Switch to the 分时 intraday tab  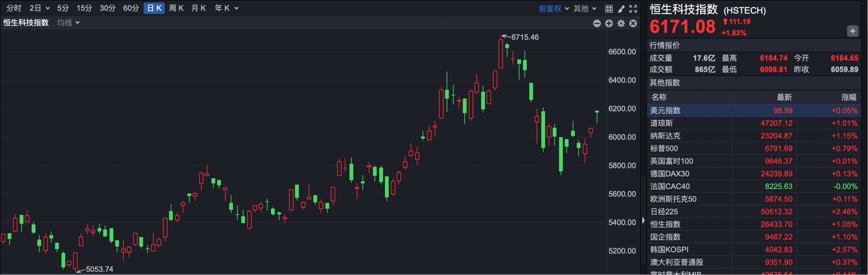pyautogui.click(x=14, y=8)
